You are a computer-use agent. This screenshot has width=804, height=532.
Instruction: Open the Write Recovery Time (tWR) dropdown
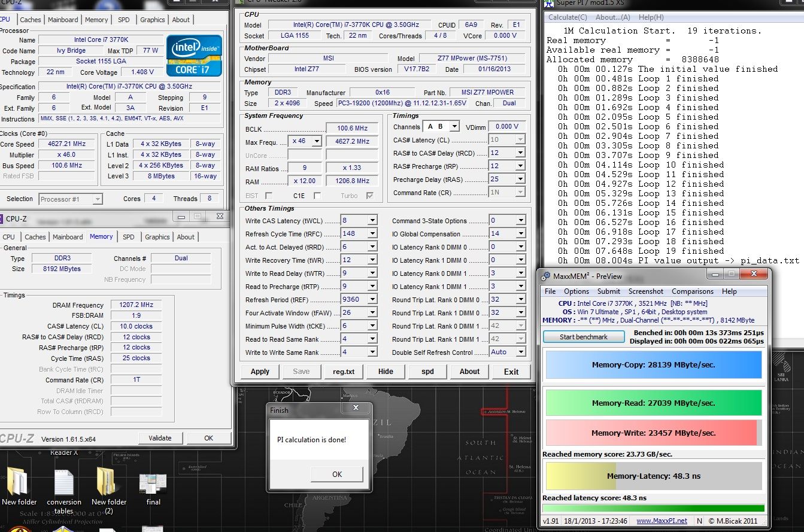pos(372,260)
